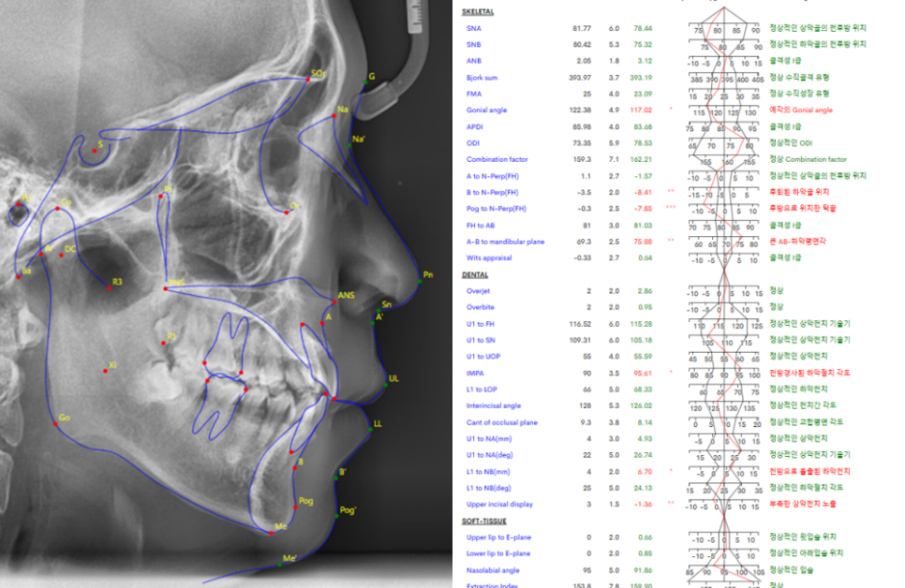905x588 pixels.
Task: Click the Gonial angle measurement label
Action: point(485,110)
